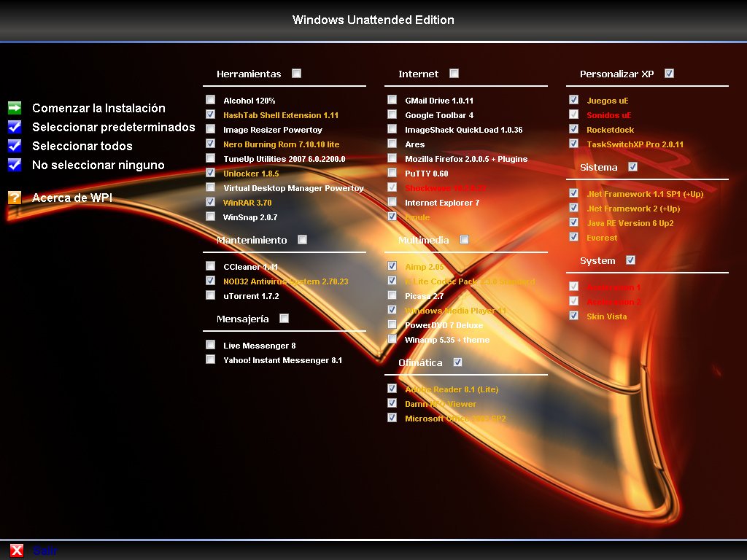Uncheck Unlocker 1.8.5
Viewport: 747px width, 560px height.
210,173
